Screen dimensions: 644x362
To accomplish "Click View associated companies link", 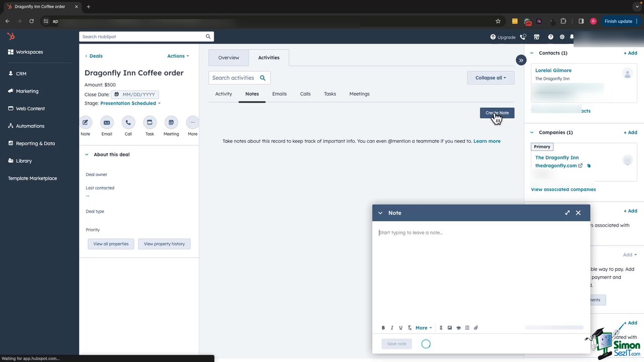I will (x=563, y=190).
